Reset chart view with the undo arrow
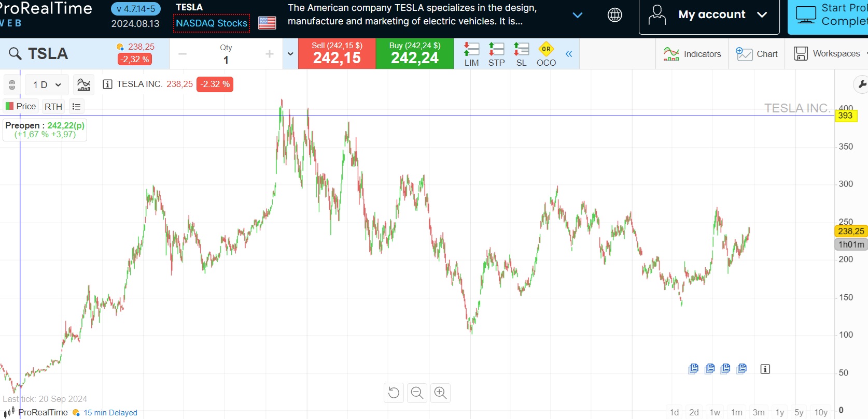Screen dimensions: 868x419 point(394,393)
